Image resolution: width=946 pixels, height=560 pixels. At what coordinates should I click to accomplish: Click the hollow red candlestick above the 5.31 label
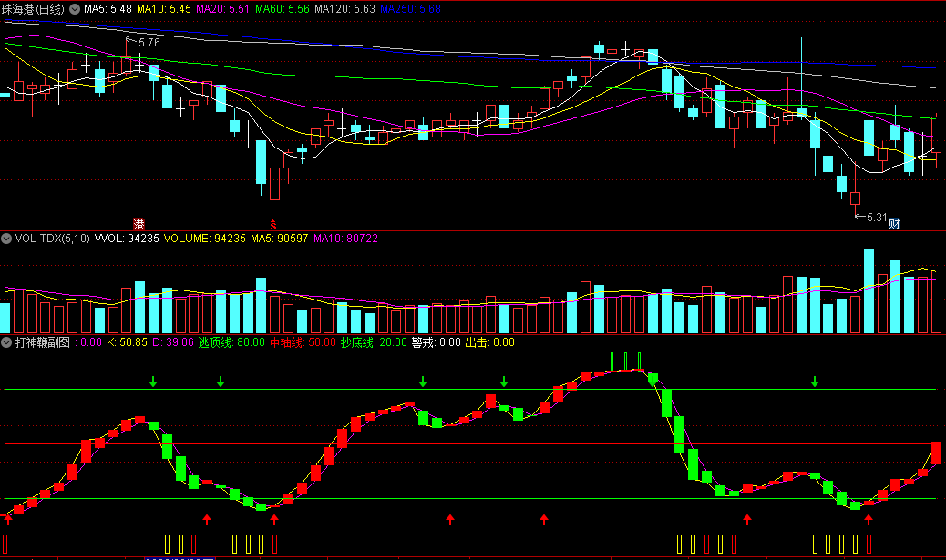pos(856,199)
